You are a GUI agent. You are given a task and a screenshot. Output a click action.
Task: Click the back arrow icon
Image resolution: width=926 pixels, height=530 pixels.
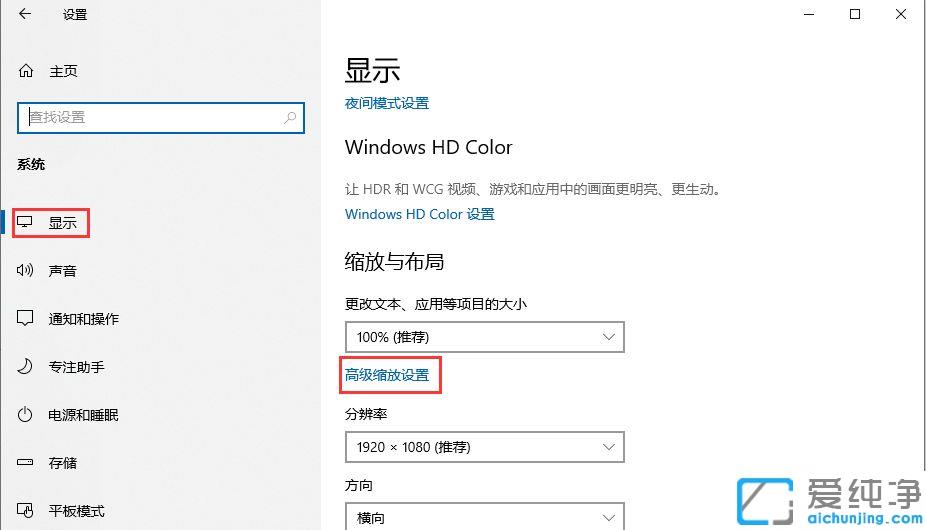click(25, 14)
